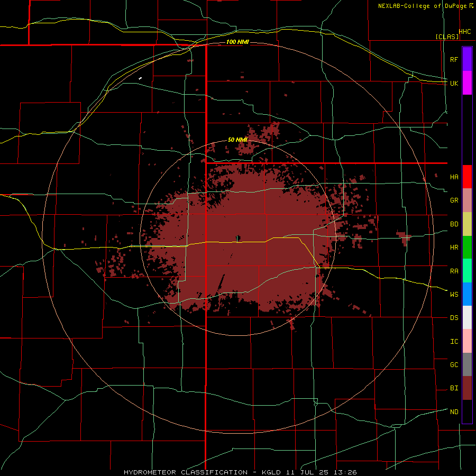The width and height of the screenshot is (476, 476).
Task: Click the BD yellow legend swatch
Action: [x=467, y=224]
